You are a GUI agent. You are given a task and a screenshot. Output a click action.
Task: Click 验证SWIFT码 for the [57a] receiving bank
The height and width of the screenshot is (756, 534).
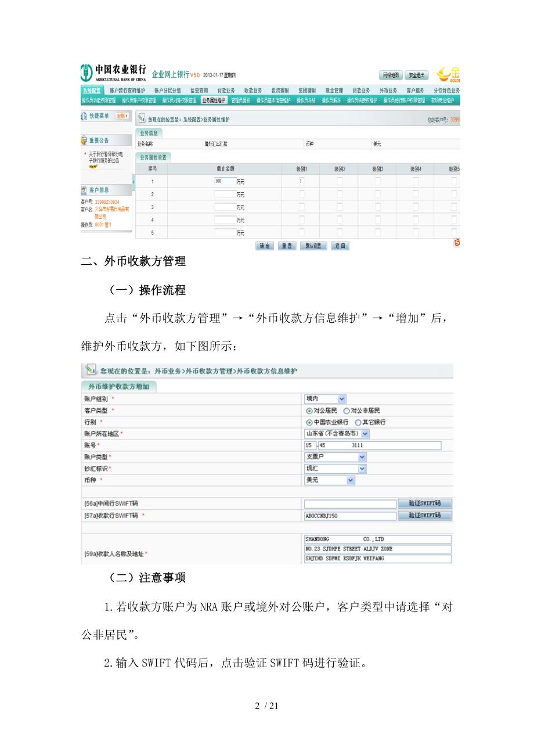pos(425,515)
